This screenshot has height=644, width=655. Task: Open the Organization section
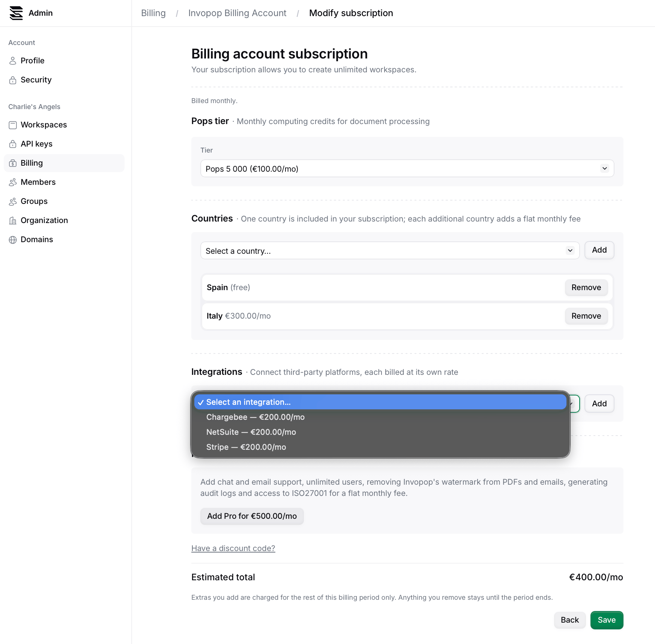tap(64, 220)
